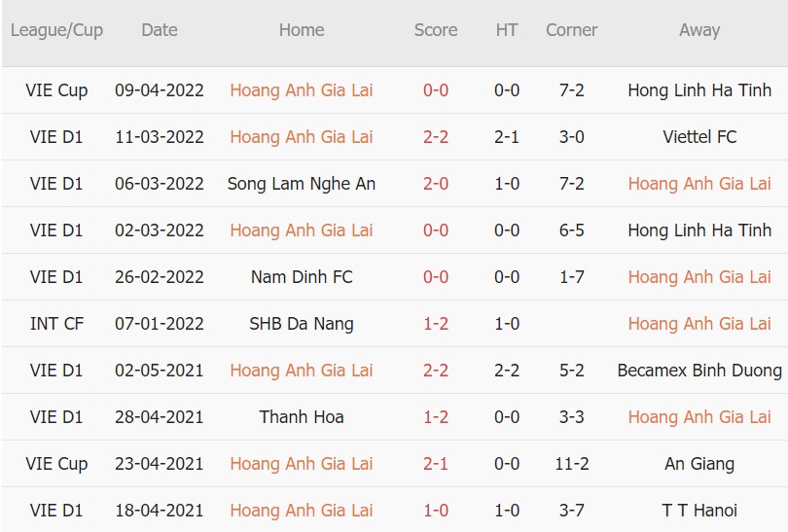Click the SHB Da Nang team name

pyautogui.click(x=302, y=324)
